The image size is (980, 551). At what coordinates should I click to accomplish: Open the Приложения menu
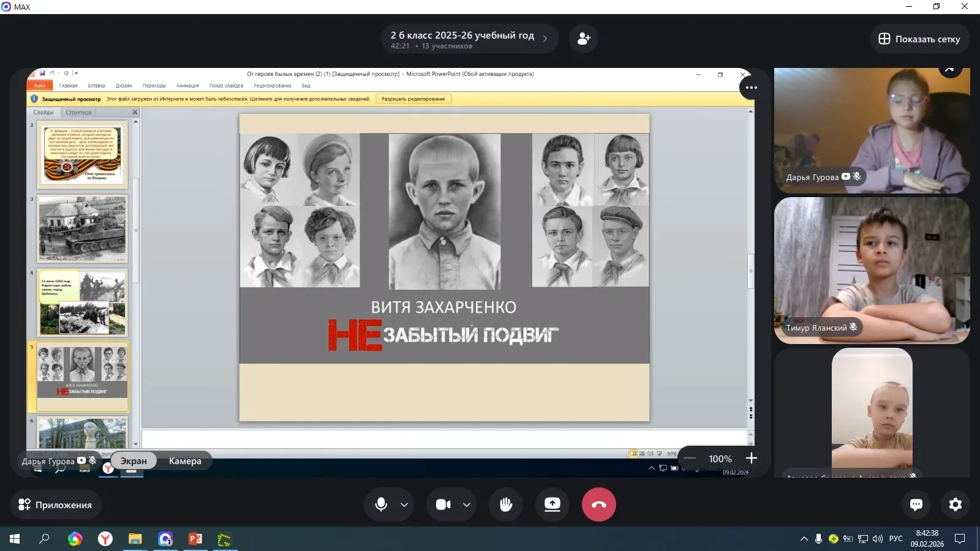55,504
